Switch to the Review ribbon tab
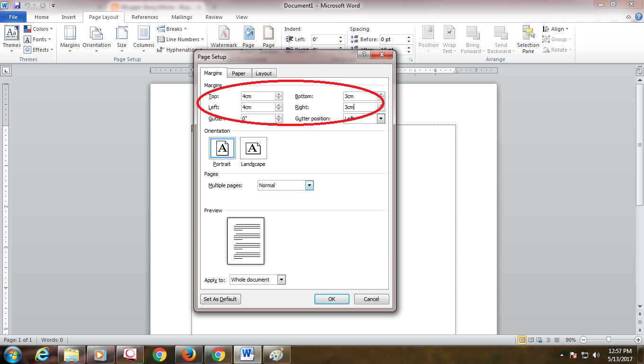 click(x=214, y=17)
